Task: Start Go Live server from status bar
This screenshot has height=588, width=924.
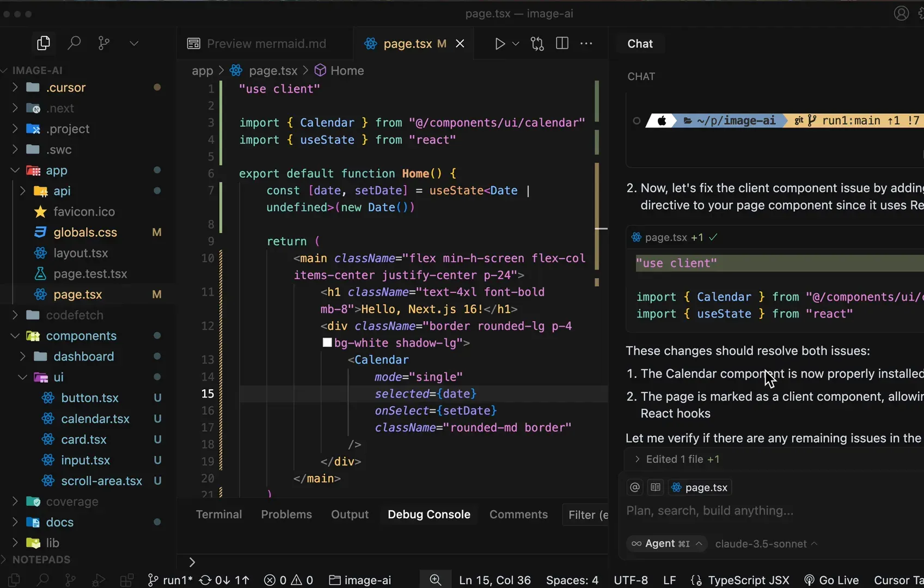Action: coord(832,580)
